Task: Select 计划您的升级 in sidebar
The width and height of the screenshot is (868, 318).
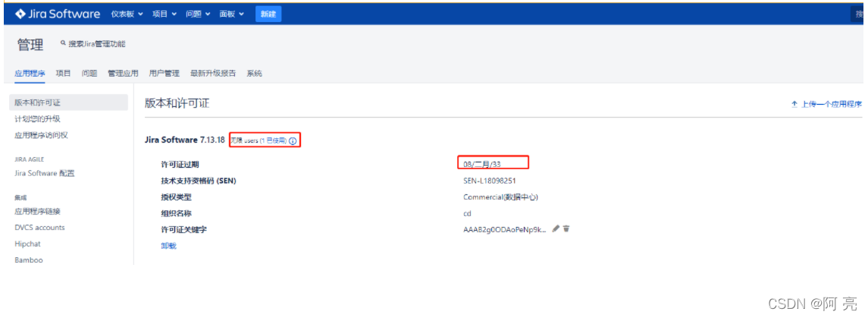Action: point(38,119)
